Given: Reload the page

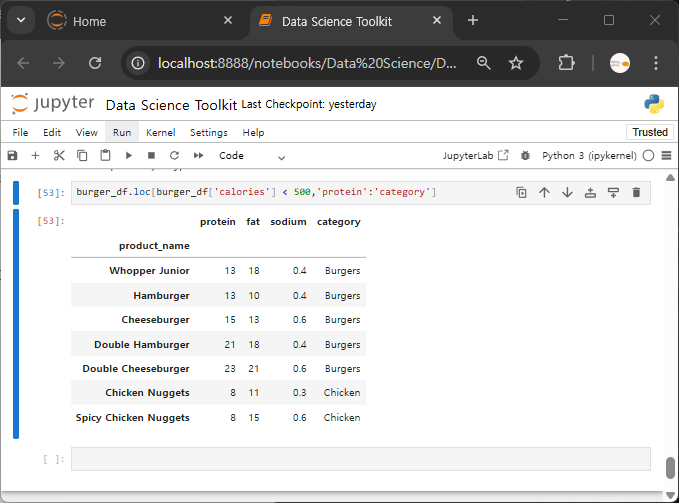Looking at the screenshot, I should [x=95, y=63].
